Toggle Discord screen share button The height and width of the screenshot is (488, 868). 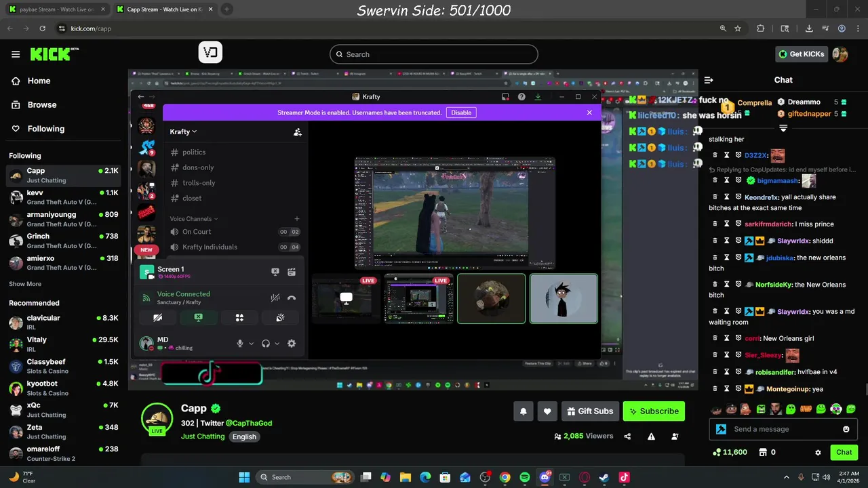(x=198, y=317)
